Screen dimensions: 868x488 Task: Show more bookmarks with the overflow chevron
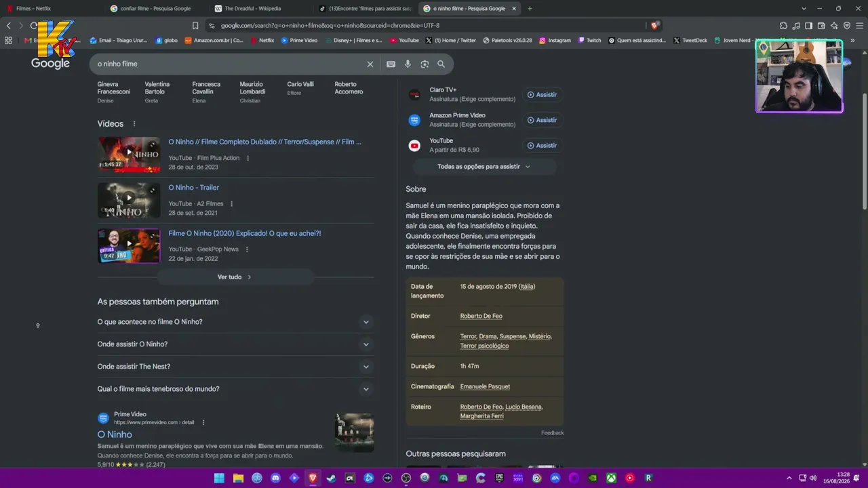click(852, 40)
